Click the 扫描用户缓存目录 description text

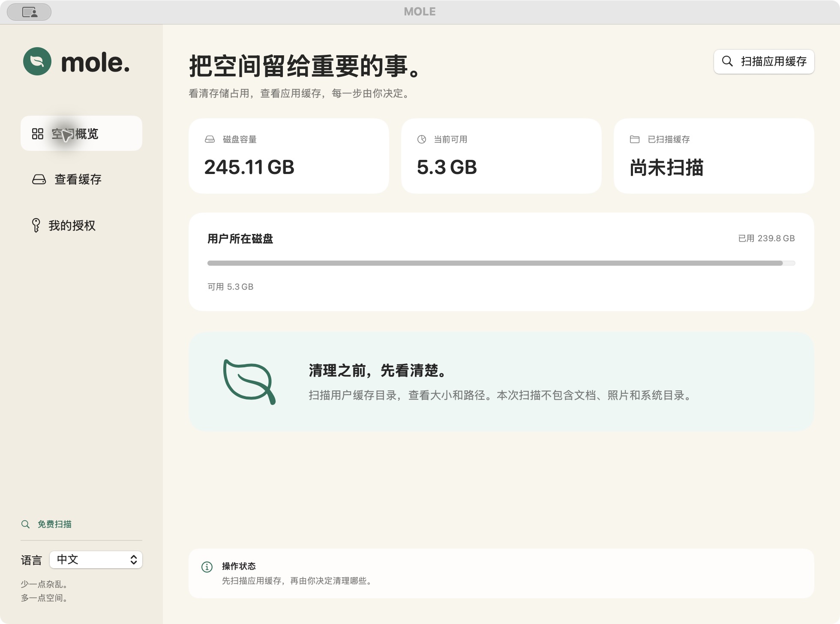click(501, 395)
